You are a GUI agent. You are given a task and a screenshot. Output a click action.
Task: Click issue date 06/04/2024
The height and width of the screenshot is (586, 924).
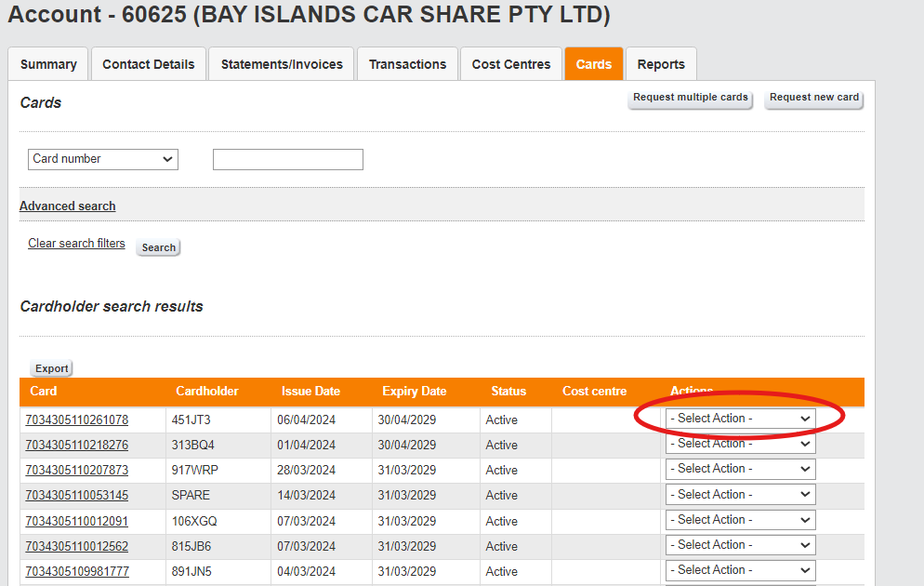pyautogui.click(x=307, y=420)
